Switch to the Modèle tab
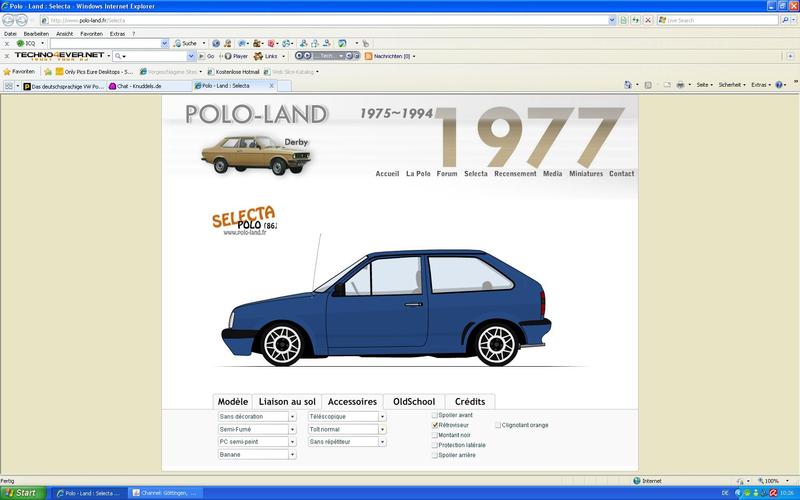The image size is (800, 500). coord(233,402)
